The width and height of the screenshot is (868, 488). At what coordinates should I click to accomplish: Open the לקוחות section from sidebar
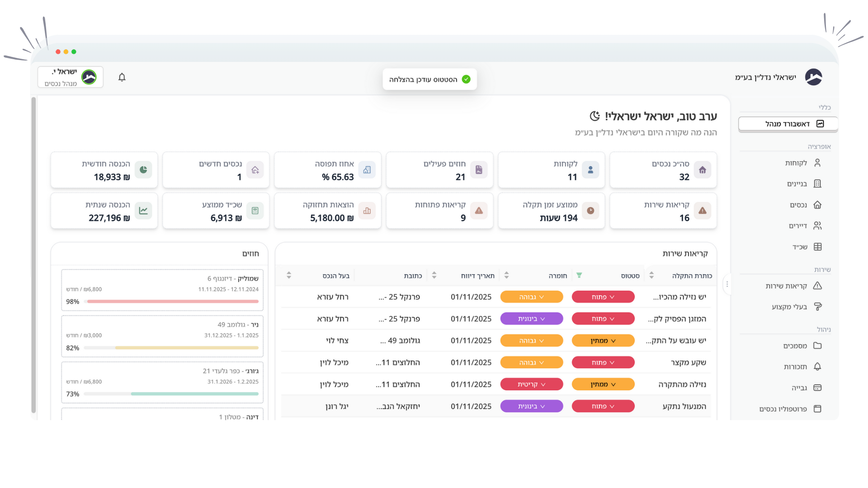(x=796, y=163)
